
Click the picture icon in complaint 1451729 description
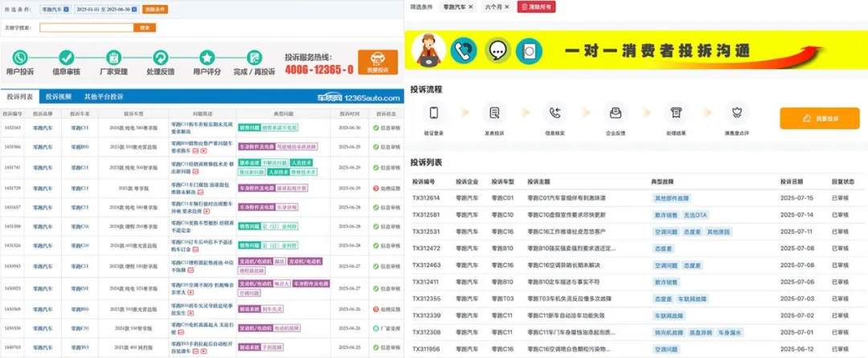click(202, 193)
